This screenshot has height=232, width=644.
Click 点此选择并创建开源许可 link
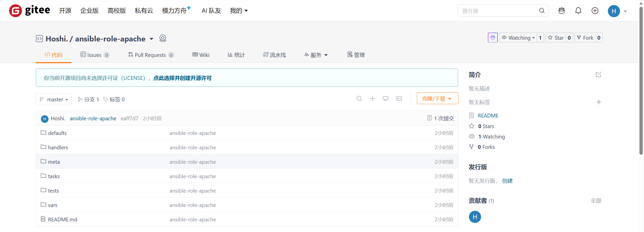[182, 78]
